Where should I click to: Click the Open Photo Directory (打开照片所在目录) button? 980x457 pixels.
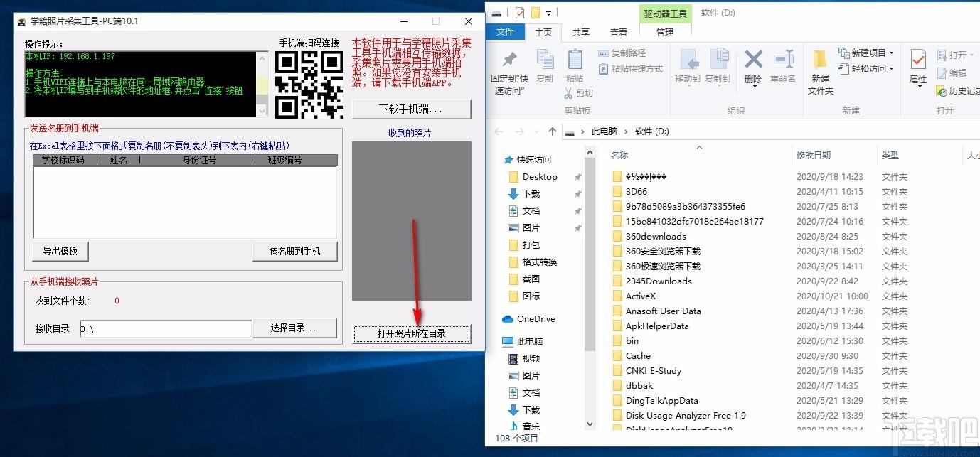tap(411, 333)
